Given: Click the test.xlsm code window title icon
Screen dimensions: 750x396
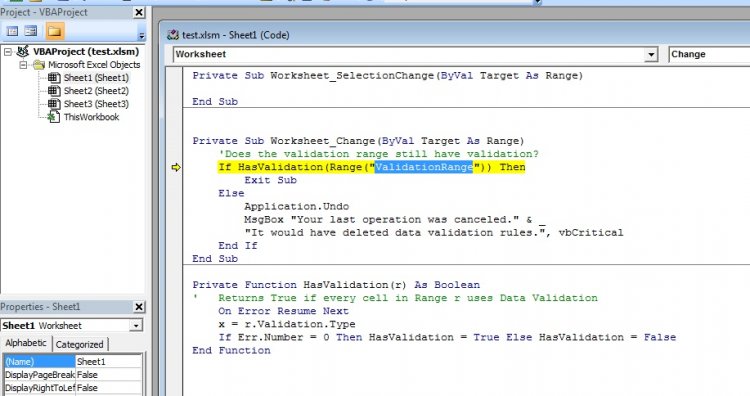Looking at the screenshot, I should pyautogui.click(x=173, y=35).
